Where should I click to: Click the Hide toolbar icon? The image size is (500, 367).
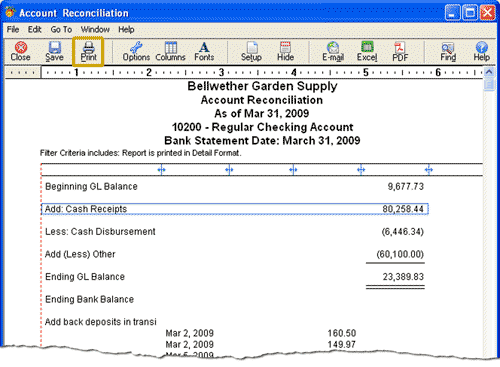coord(285,52)
